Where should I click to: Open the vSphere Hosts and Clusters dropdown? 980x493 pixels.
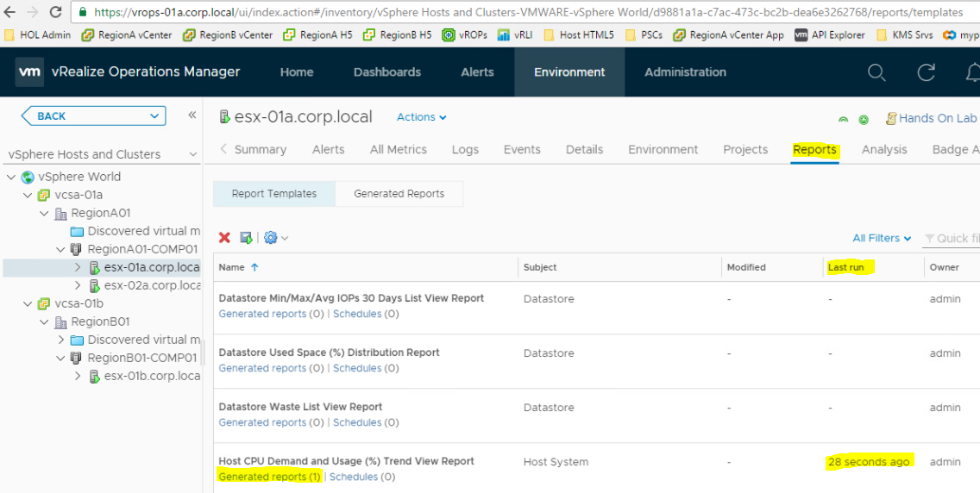tap(103, 154)
